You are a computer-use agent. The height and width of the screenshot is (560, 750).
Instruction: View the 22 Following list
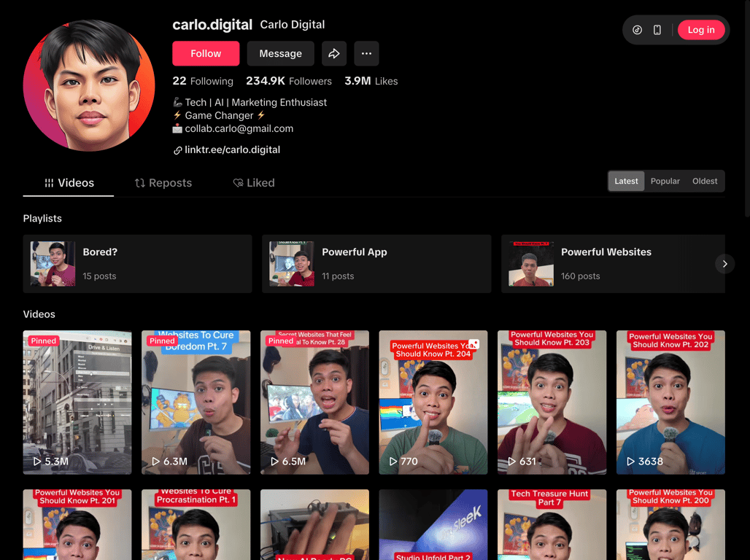pos(203,81)
